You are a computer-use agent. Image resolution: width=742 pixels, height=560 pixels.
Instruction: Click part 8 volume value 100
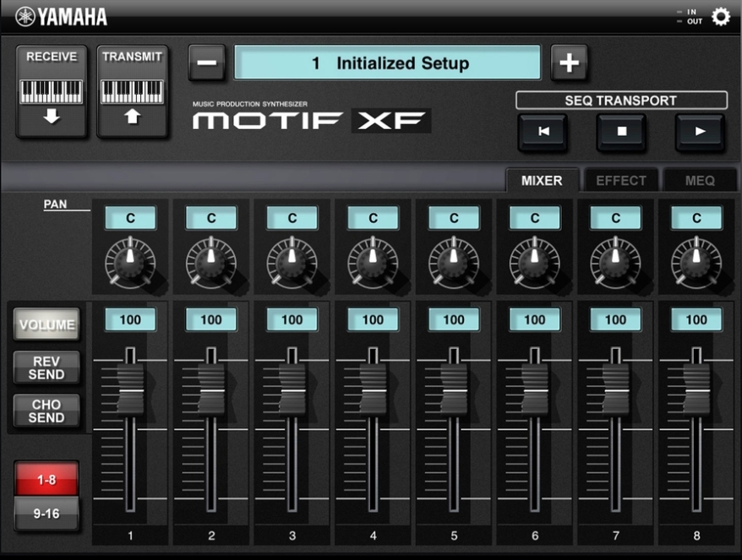pyautogui.click(x=696, y=320)
